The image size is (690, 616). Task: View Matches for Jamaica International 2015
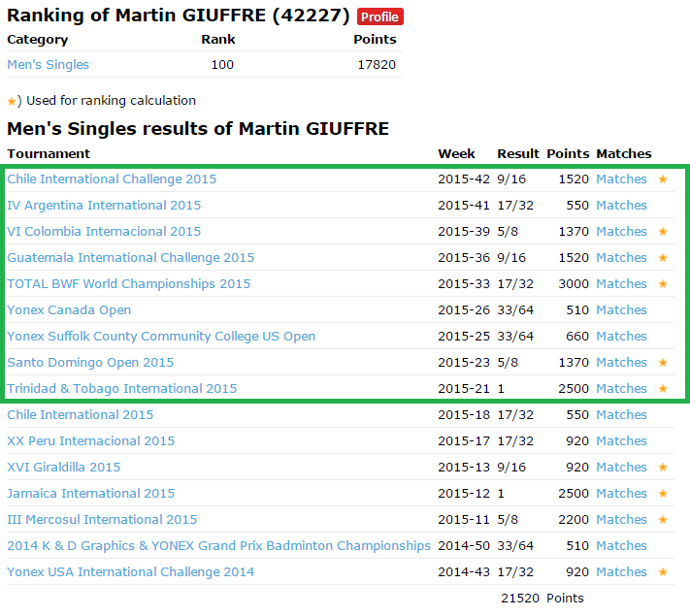click(621, 493)
